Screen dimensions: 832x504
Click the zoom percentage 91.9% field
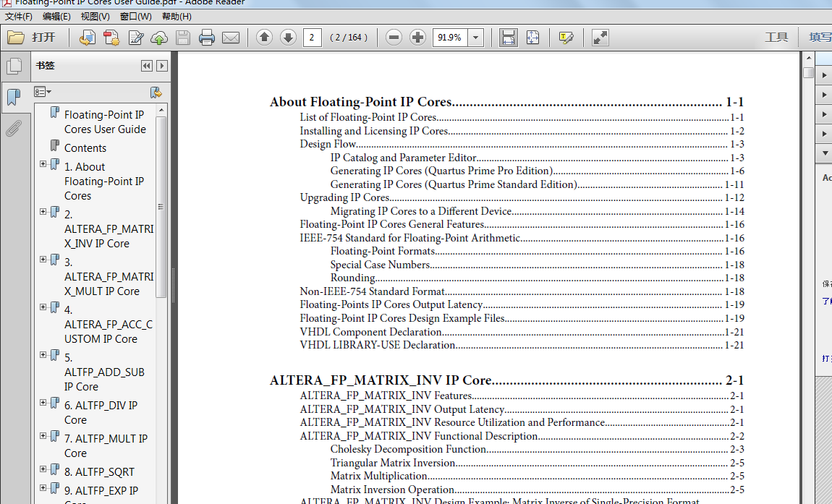pyautogui.click(x=451, y=37)
